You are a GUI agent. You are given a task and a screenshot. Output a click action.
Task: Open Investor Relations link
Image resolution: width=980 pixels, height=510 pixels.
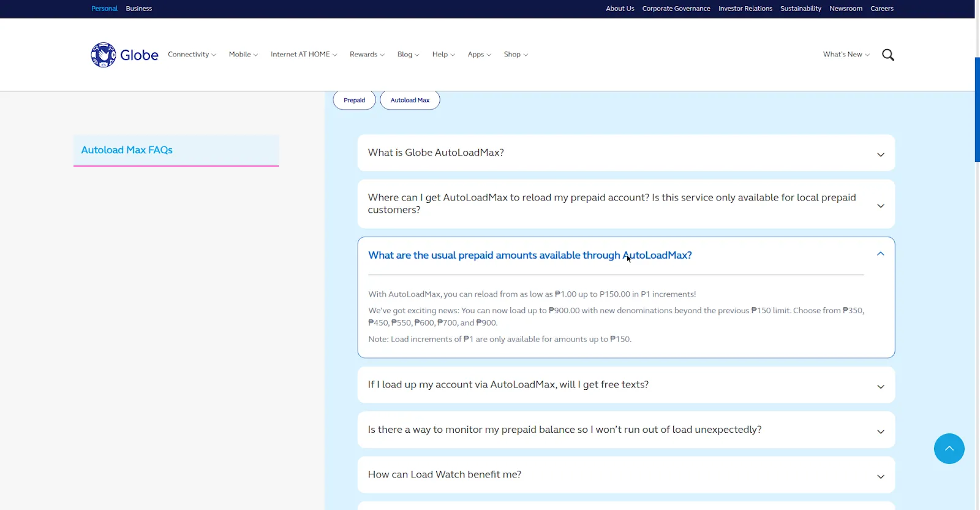(745, 9)
